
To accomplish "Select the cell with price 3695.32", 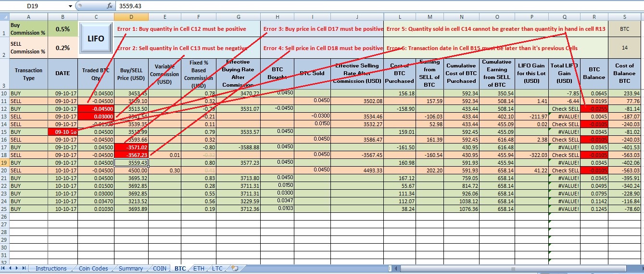I will (x=131, y=178).
